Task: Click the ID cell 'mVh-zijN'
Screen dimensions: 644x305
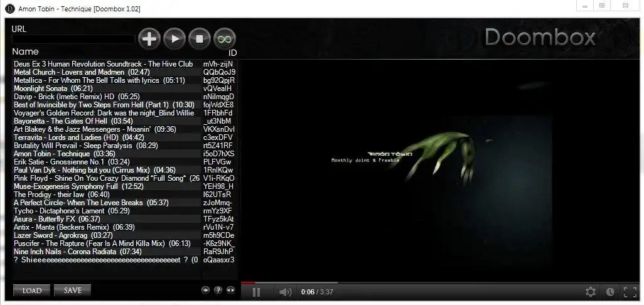Action: [x=218, y=64]
